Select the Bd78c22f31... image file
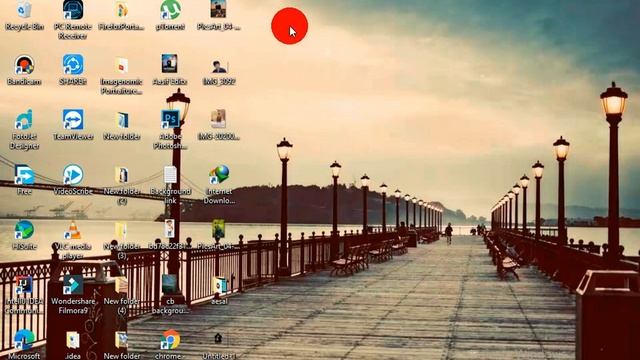 [x=170, y=229]
